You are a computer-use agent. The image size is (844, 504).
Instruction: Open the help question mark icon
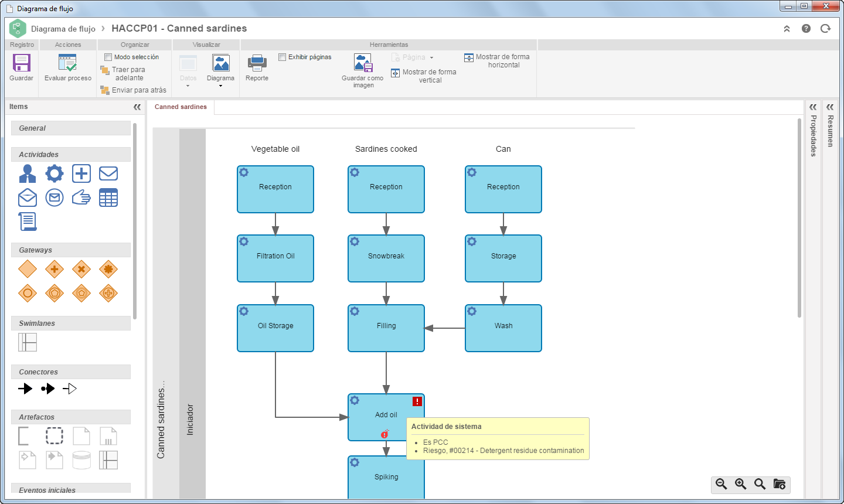(x=806, y=29)
